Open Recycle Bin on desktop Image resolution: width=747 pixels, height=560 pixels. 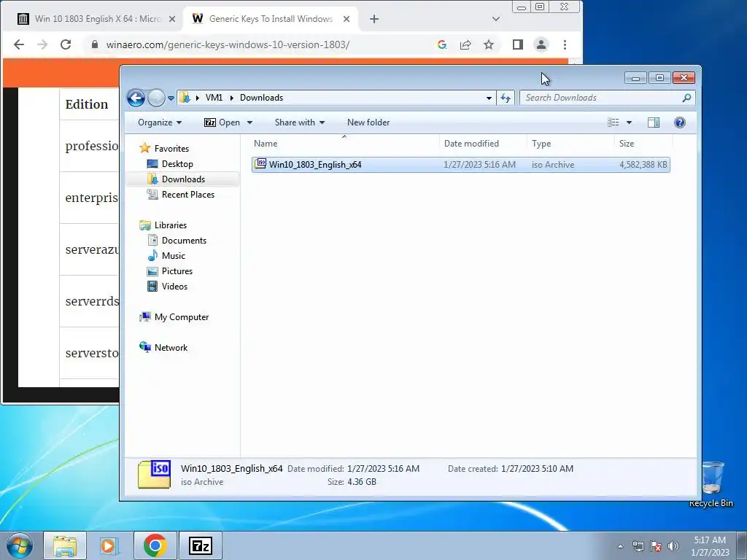(x=711, y=485)
